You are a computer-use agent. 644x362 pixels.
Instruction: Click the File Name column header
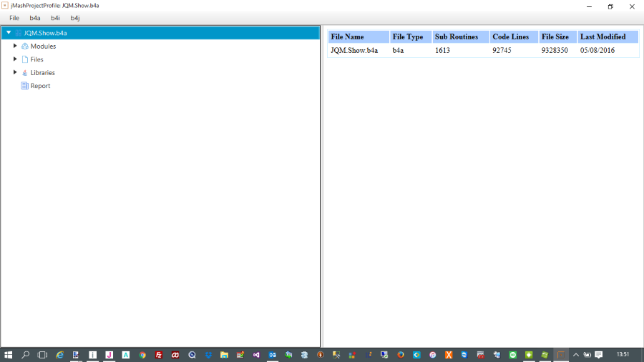358,37
